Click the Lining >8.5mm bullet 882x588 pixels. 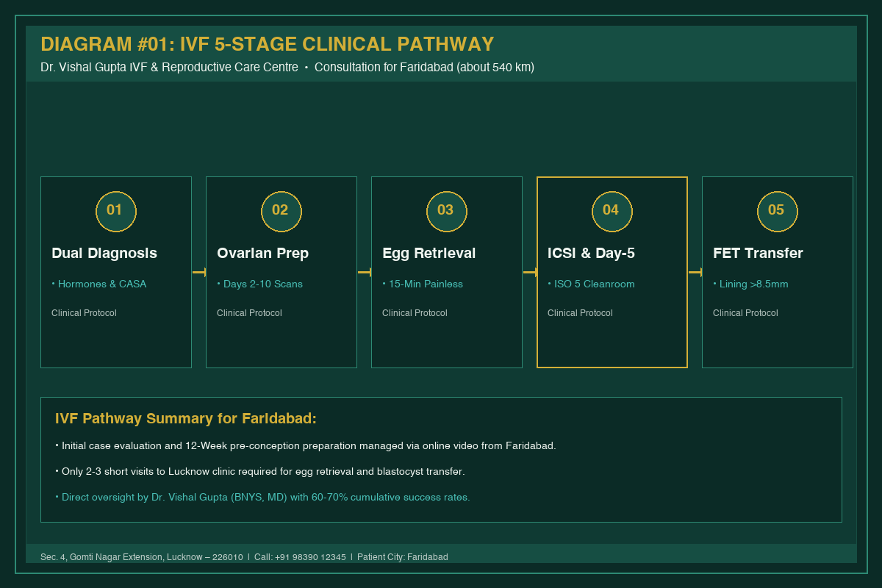[750, 284]
